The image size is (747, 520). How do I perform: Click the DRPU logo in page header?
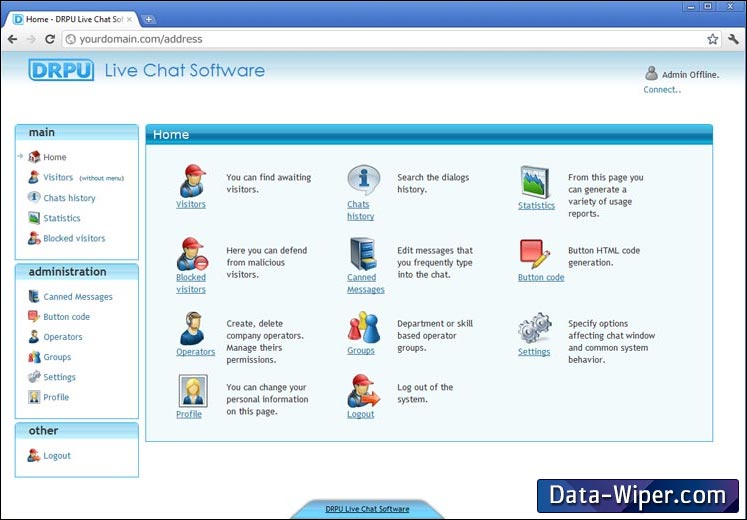(x=61, y=70)
